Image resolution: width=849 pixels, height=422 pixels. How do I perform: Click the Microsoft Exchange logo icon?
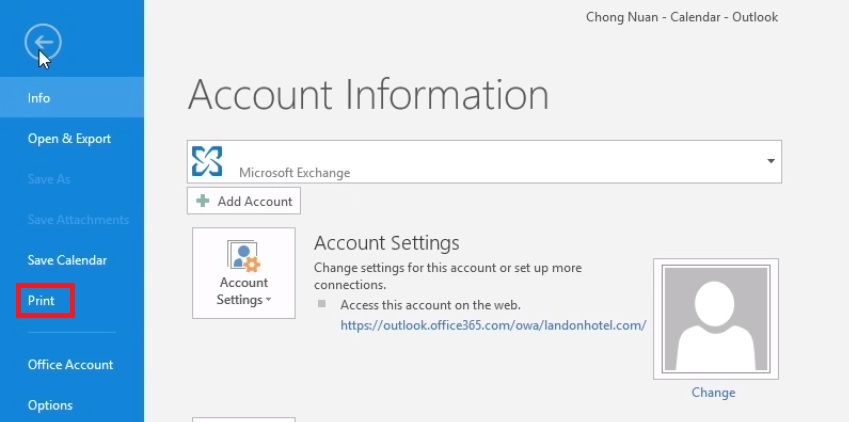208,161
